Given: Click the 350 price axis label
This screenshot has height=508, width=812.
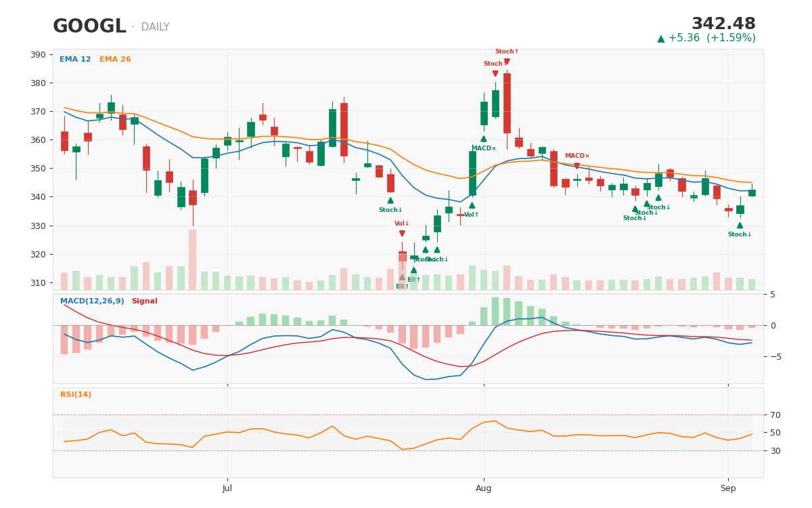Looking at the screenshot, I should pyautogui.click(x=39, y=169).
